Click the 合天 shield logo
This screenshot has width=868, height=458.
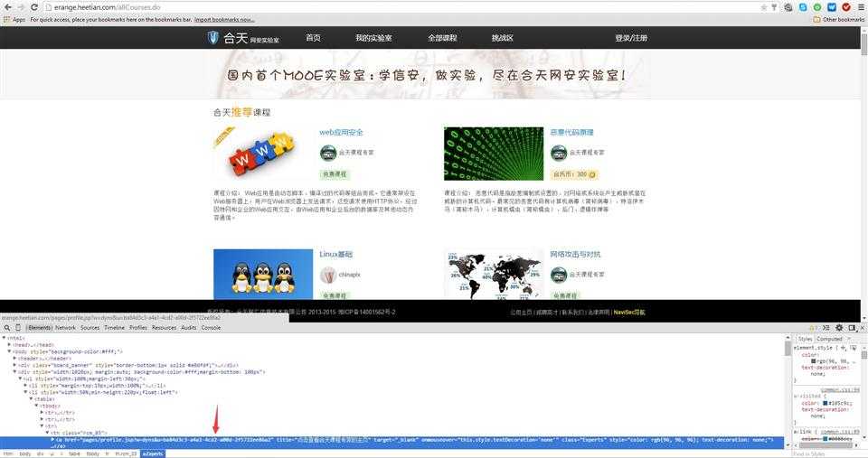(213, 38)
